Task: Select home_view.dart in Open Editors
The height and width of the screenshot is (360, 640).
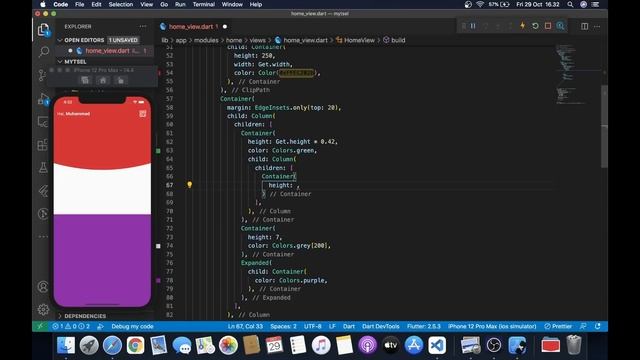Action: (107, 51)
